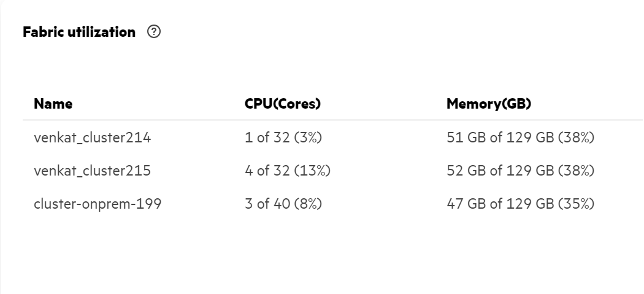
Task: Click the Fabric utilization title
Action: (x=79, y=32)
